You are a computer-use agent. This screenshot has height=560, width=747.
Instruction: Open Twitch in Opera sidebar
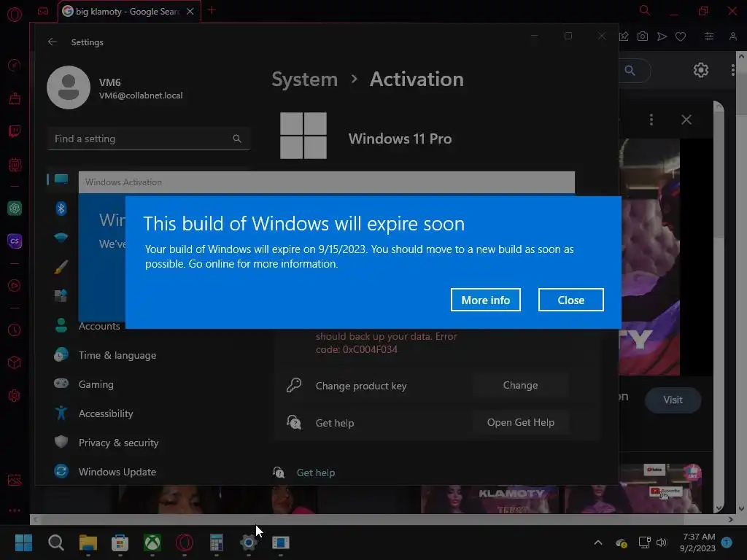[x=15, y=131]
